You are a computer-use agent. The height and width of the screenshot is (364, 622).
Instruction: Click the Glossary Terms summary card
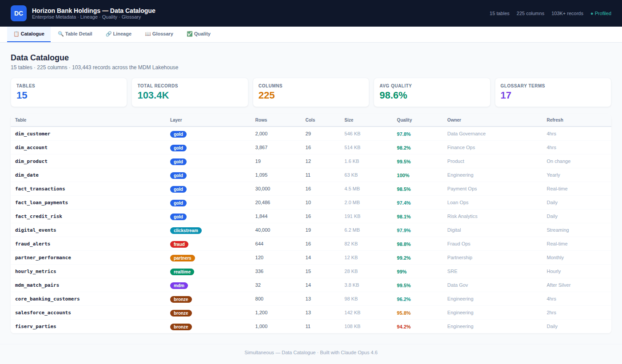pyautogui.click(x=553, y=92)
